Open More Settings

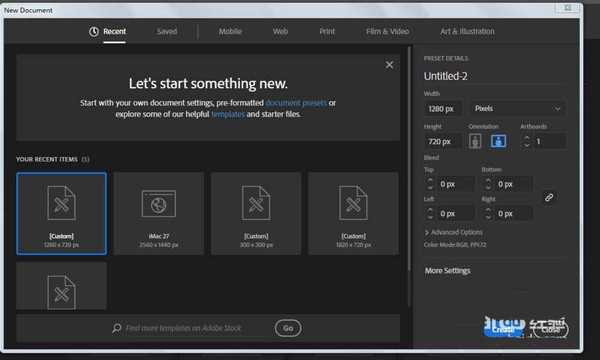447,271
